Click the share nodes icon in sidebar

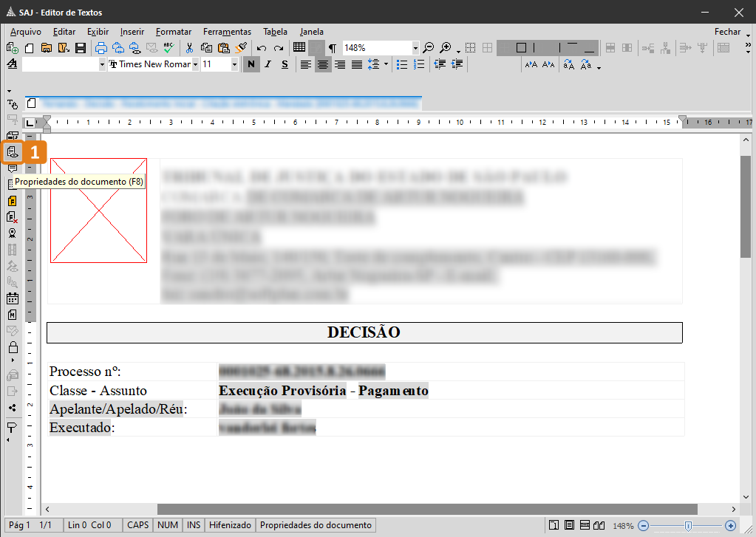point(13,408)
